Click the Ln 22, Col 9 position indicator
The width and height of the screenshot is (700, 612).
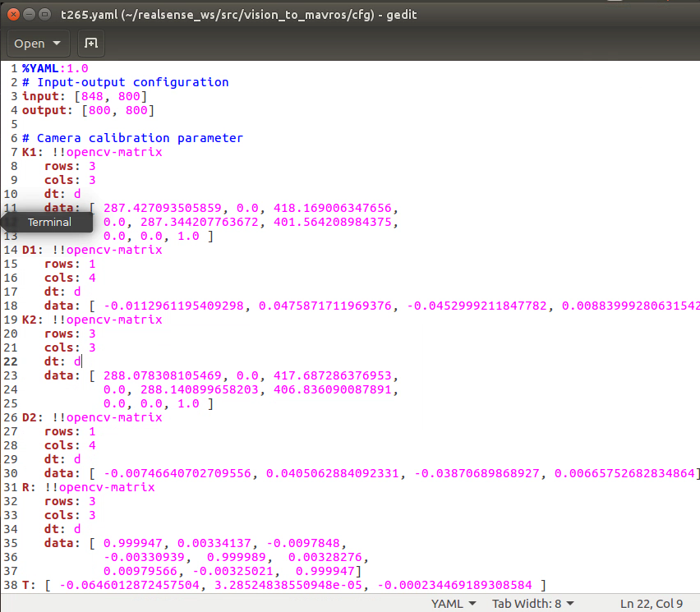pyautogui.click(x=652, y=604)
